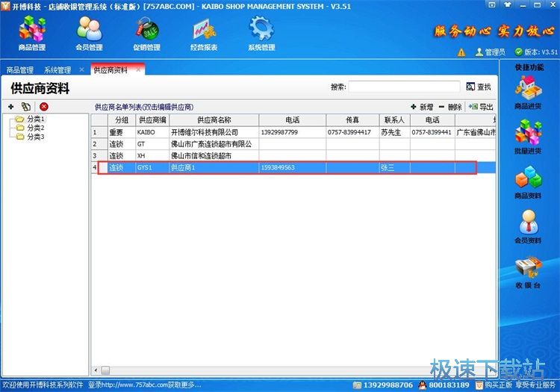Viewport: 560px width, 392px height.
Task: Select 分类2 folder in category tree
Action: [35, 128]
